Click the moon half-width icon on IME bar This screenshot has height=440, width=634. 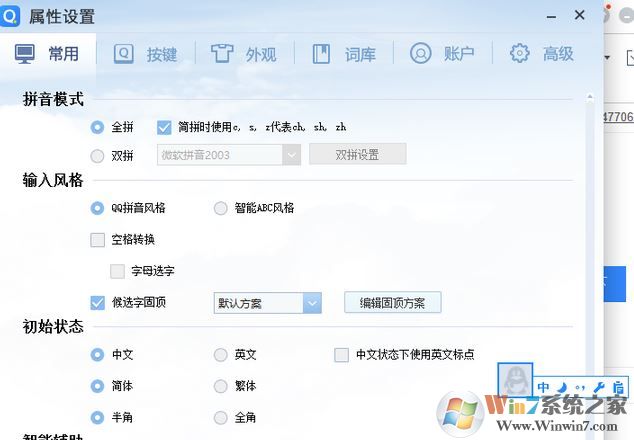click(x=563, y=387)
